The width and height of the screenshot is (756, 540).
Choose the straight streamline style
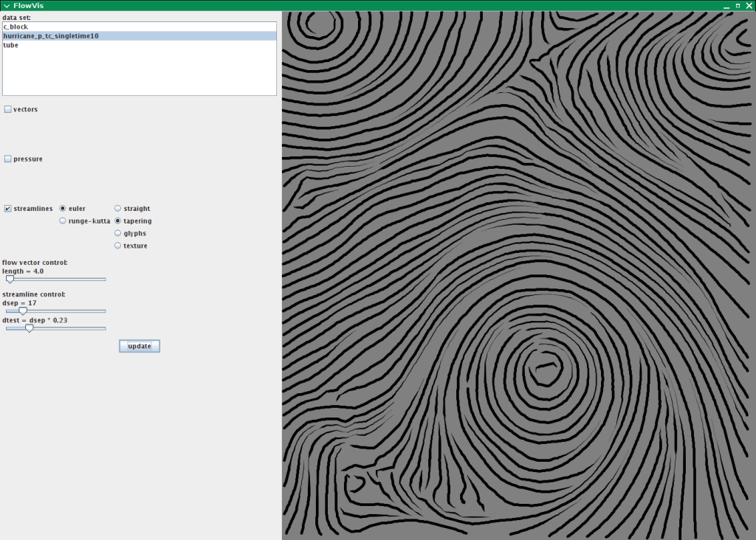pyautogui.click(x=118, y=209)
